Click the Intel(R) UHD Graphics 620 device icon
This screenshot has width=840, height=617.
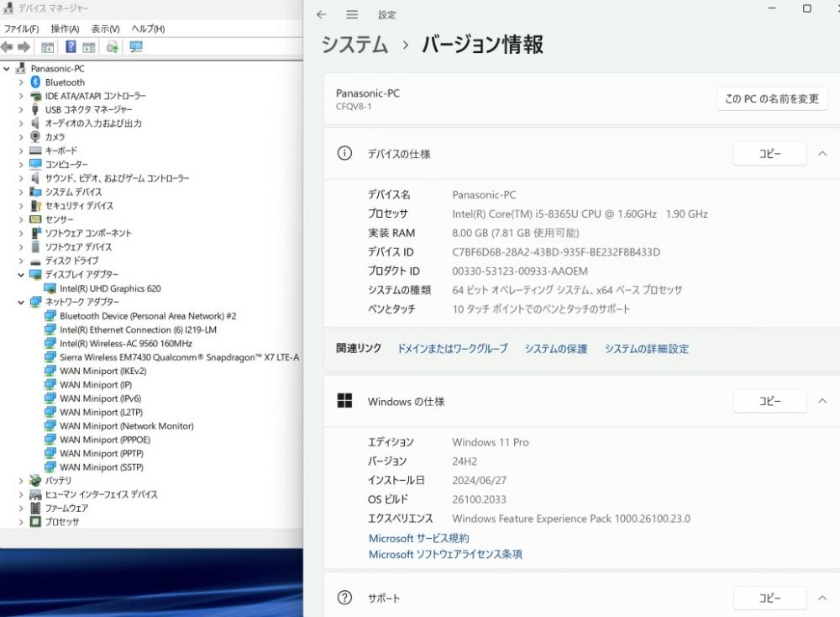50,288
